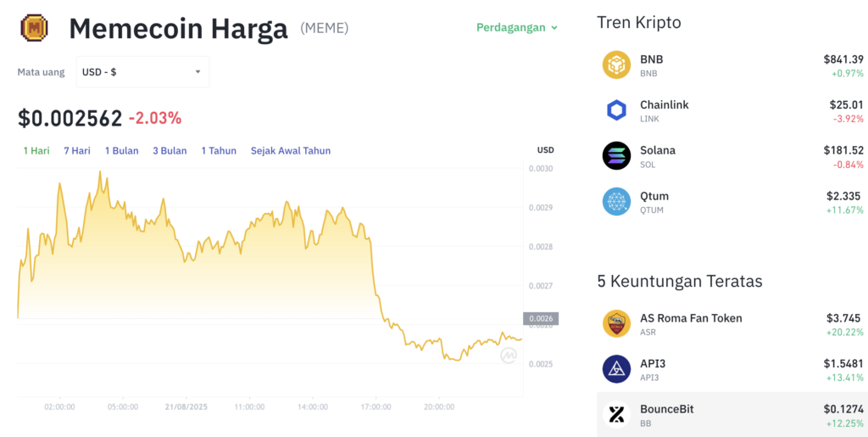The height and width of the screenshot is (437, 868).
Task: Click the API3 triangle icon
Action: (616, 369)
